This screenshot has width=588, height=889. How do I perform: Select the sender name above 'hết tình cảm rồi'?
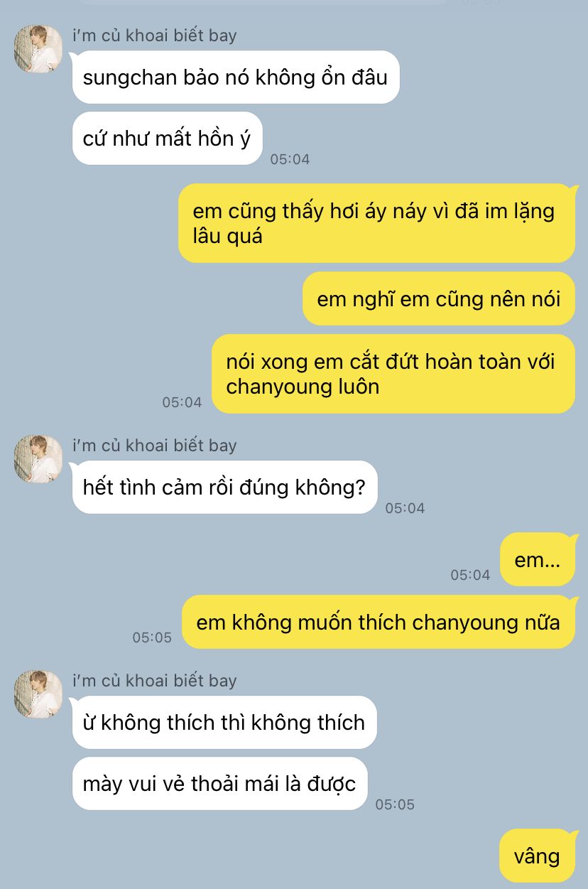[155, 446]
